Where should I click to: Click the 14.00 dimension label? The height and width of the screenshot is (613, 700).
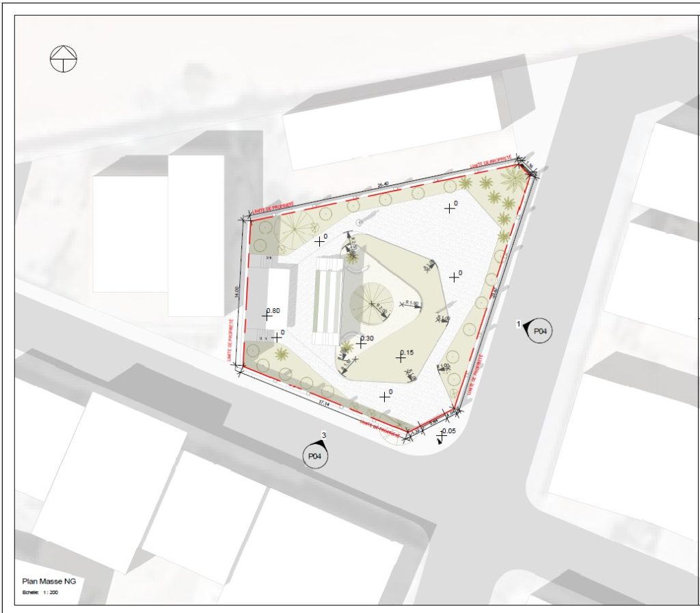pos(237,290)
